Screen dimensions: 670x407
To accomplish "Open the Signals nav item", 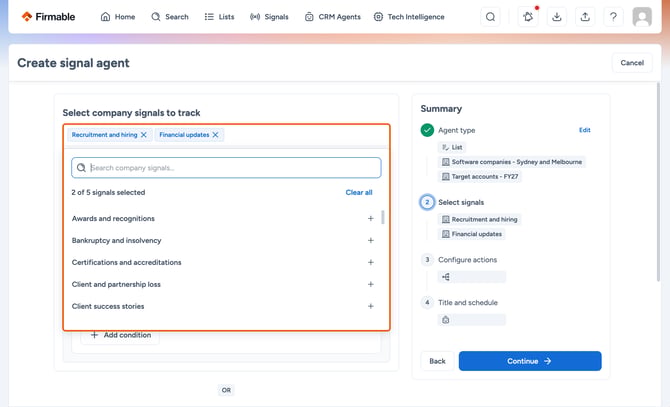I will coord(269,17).
